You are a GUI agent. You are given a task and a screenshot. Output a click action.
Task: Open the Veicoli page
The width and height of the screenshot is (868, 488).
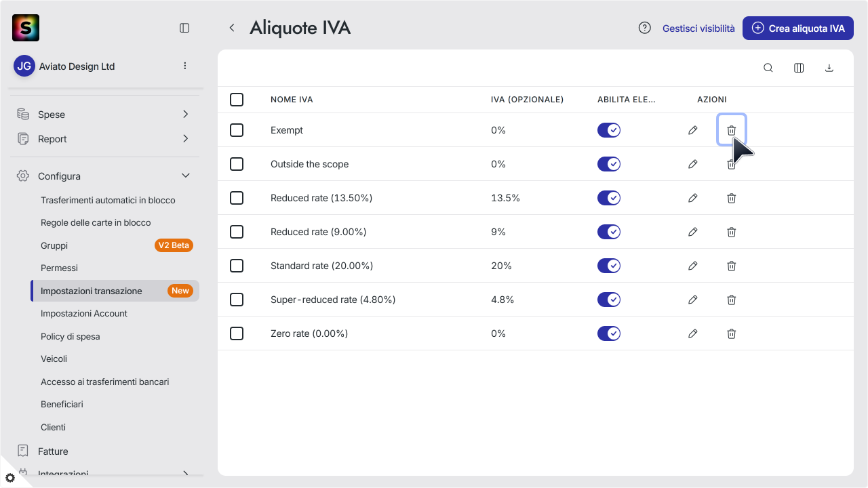pyautogui.click(x=54, y=359)
